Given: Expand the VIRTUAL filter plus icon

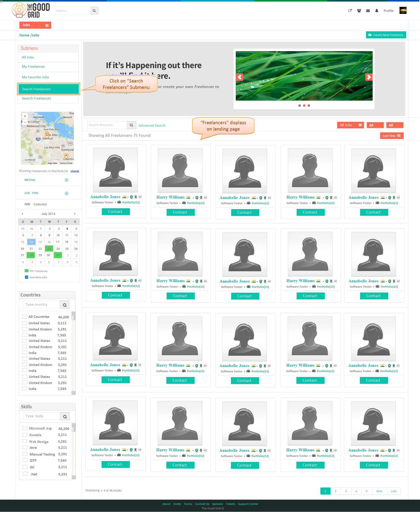Looking at the screenshot, I should 67,180.
